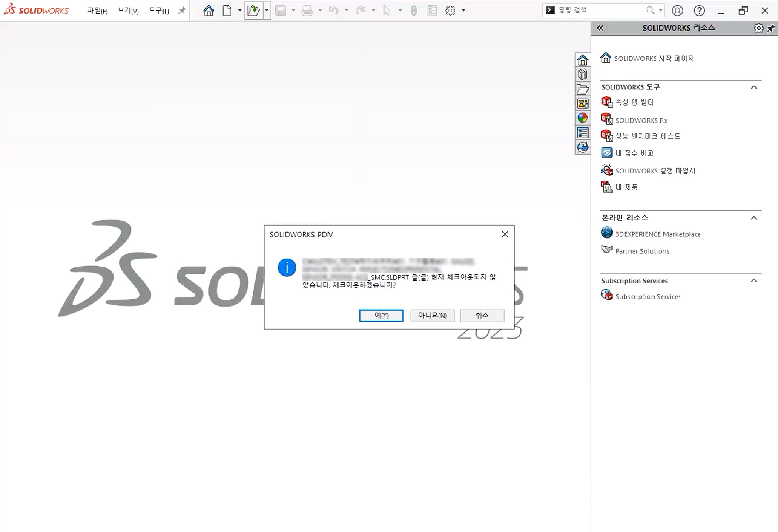Open Appearances color ball tab in task pane
Viewport: 778px width, 532px height.
click(583, 118)
